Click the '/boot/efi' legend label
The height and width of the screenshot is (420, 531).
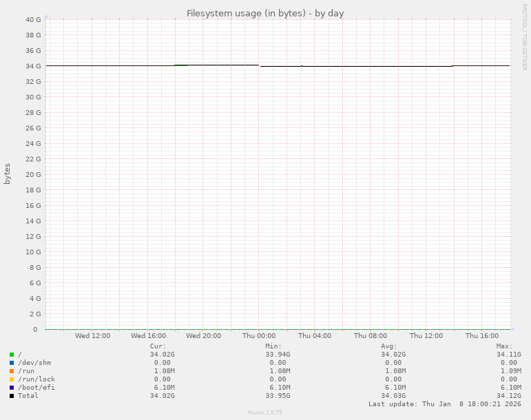[37, 388]
